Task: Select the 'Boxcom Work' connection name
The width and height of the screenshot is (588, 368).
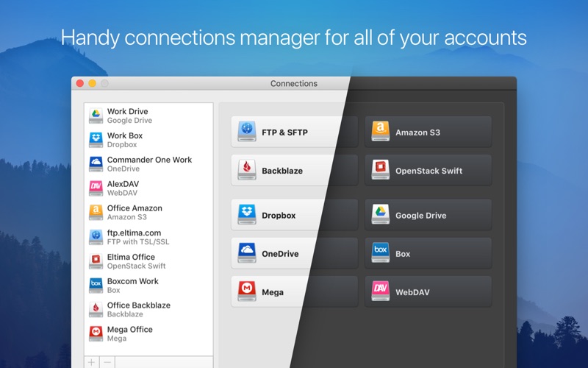Action: pos(133,281)
